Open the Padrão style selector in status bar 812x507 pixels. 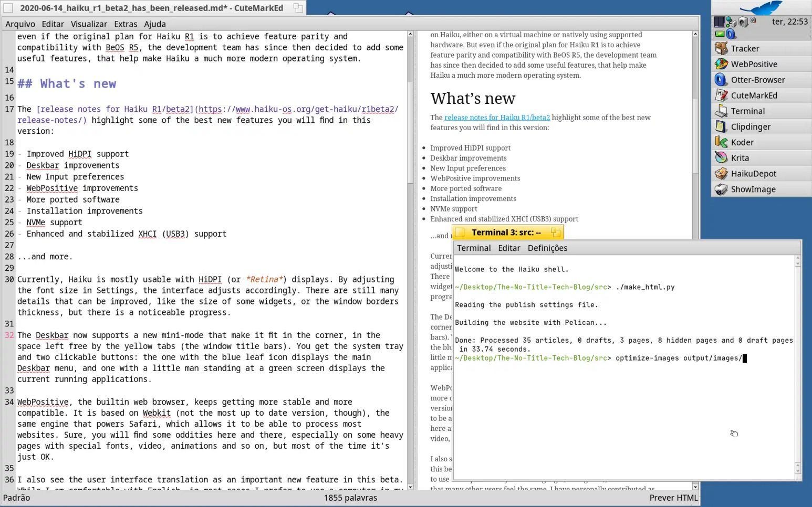click(x=17, y=498)
